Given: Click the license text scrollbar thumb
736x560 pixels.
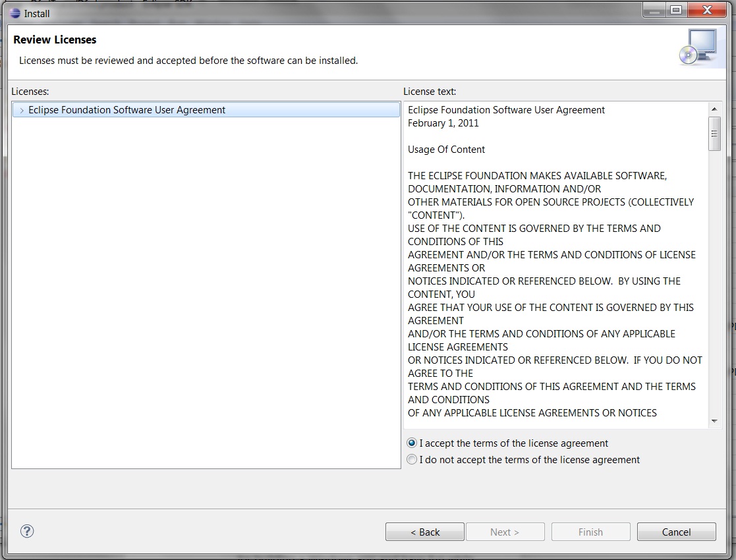Looking at the screenshot, I should point(714,134).
